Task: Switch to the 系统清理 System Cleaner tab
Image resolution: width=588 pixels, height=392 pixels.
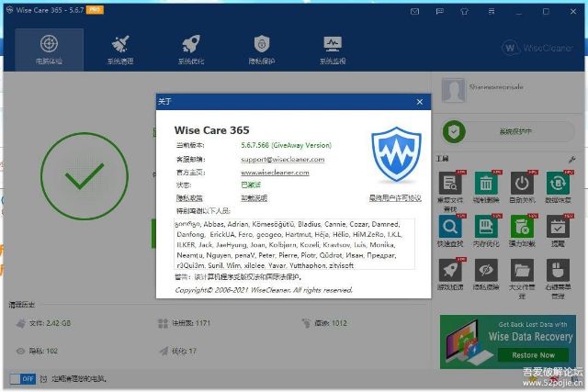Action: 120,50
